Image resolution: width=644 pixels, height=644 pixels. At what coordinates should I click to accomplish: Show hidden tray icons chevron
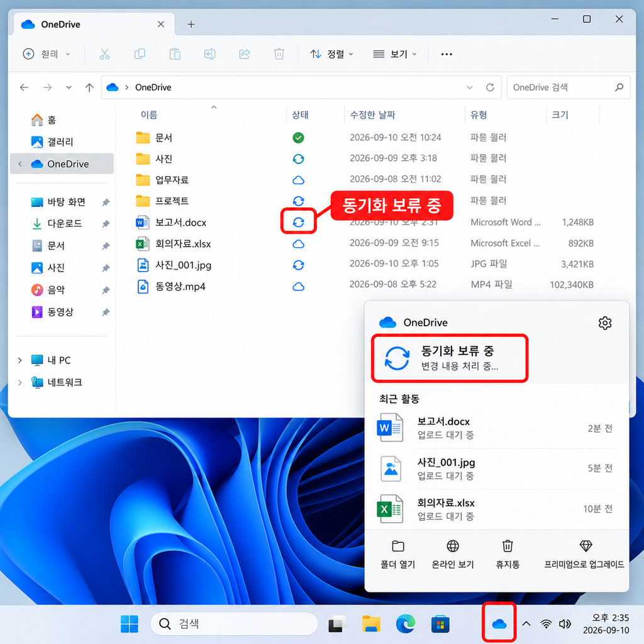pos(526,625)
